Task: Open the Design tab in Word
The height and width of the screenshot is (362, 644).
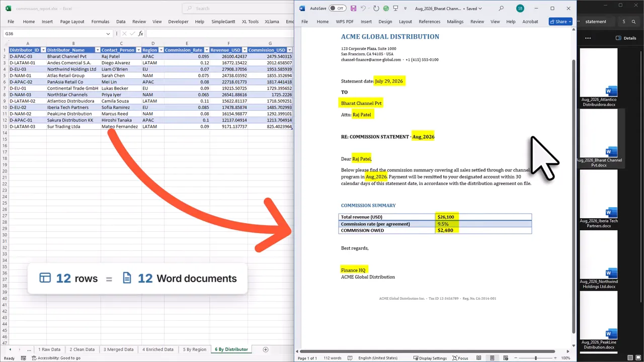Action: (x=385, y=22)
